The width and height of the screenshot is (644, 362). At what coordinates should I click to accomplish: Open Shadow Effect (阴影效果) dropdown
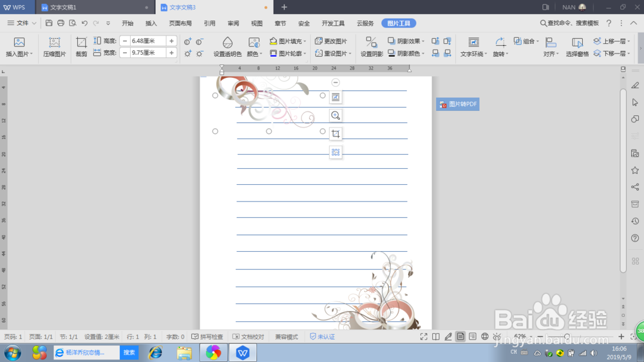406,41
